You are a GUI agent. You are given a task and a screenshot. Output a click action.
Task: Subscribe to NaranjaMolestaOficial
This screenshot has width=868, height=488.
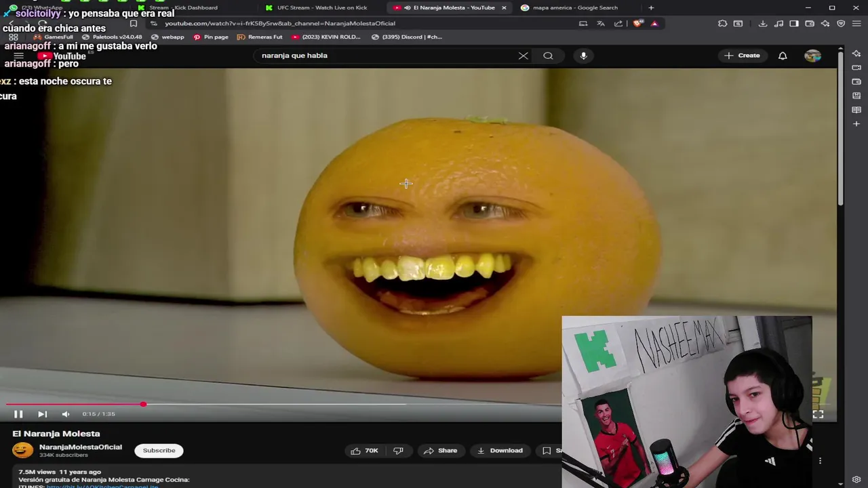(x=159, y=451)
